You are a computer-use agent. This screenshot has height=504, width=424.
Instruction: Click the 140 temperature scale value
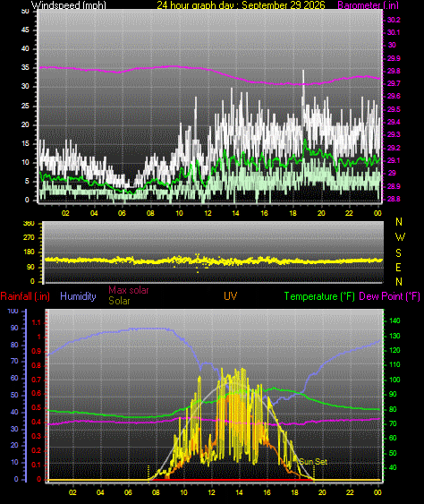(394, 320)
